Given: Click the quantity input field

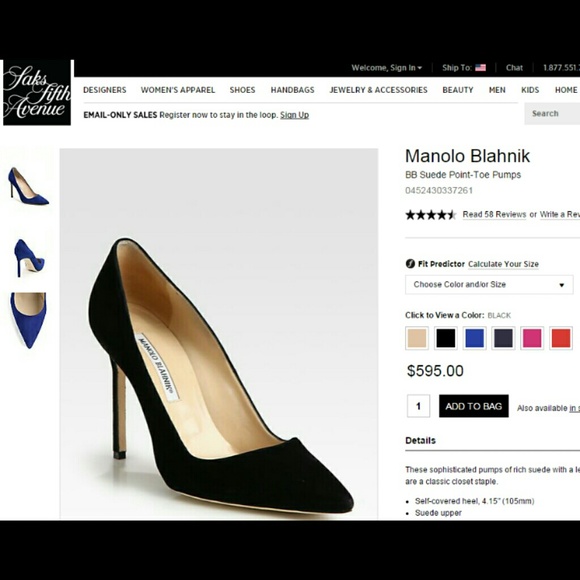Looking at the screenshot, I should pos(418,406).
